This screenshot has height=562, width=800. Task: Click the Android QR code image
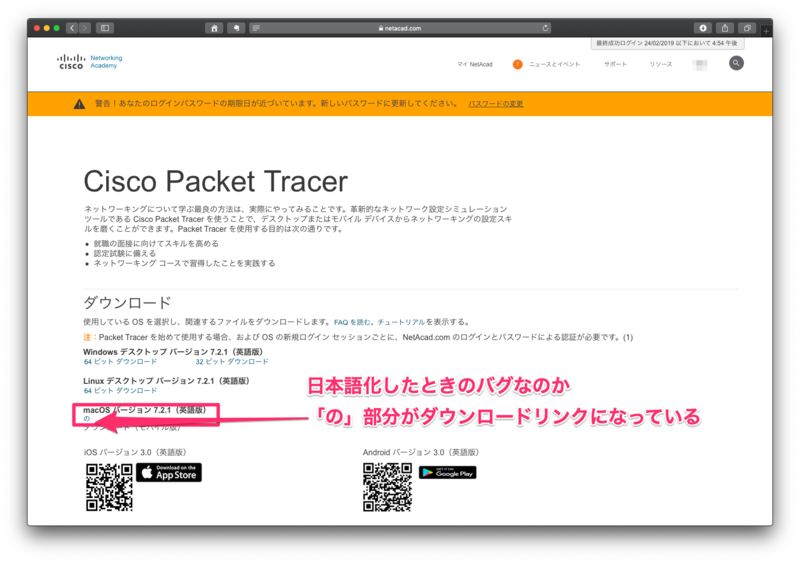pyautogui.click(x=387, y=487)
